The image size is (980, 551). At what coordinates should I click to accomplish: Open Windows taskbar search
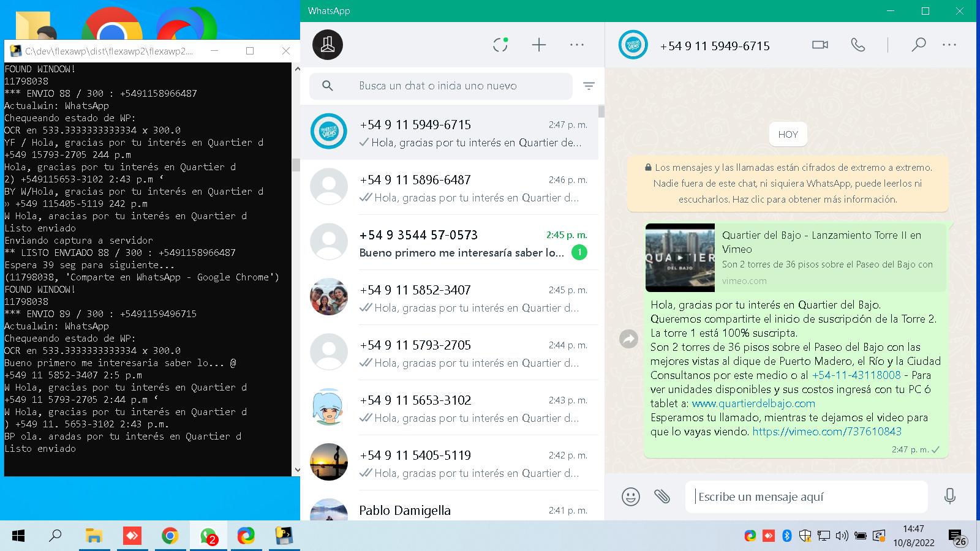click(55, 536)
